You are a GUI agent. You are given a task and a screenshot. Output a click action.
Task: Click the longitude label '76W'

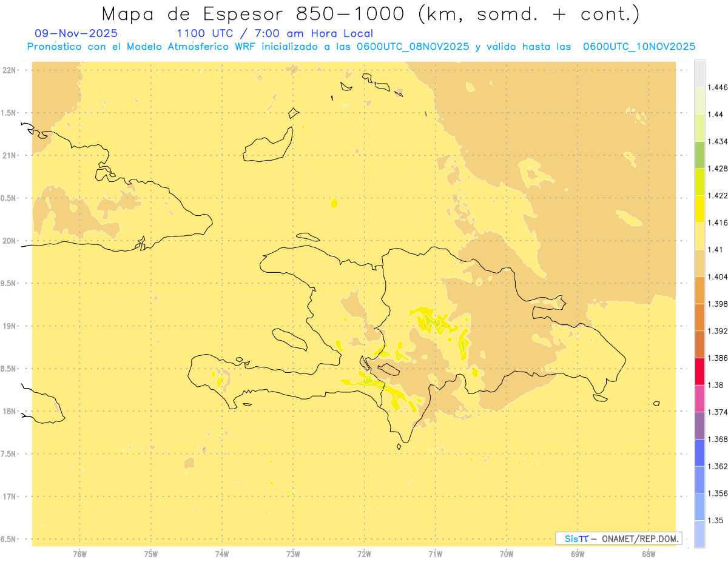click(x=79, y=554)
